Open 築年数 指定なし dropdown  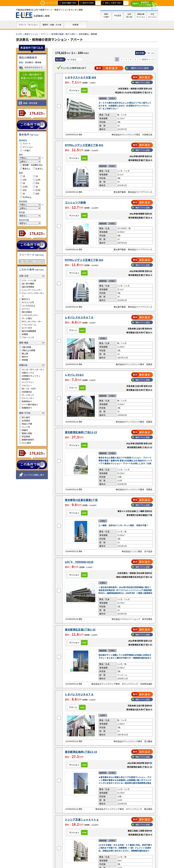tap(30, 216)
